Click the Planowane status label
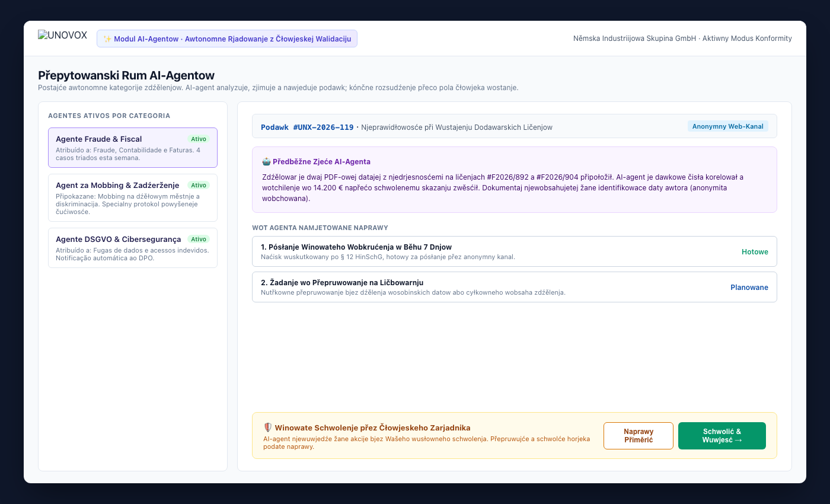 pos(749,288)
